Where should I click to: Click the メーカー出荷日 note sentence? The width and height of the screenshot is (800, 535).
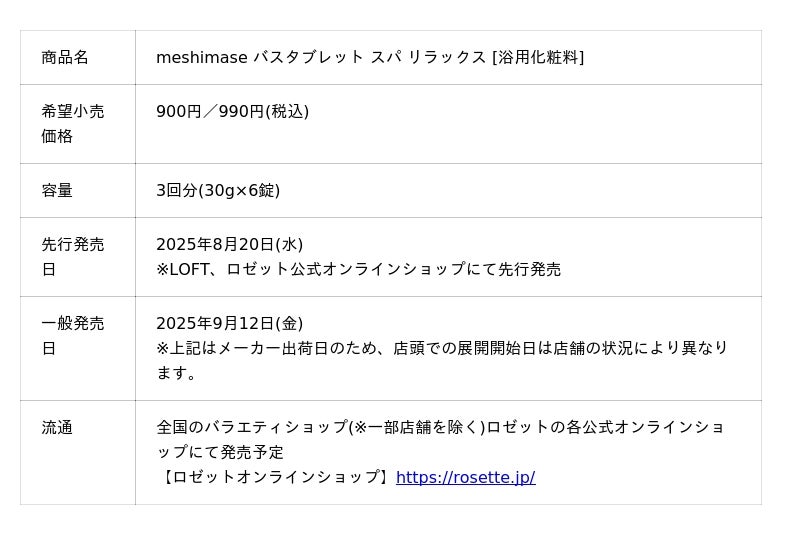point(442,348)
